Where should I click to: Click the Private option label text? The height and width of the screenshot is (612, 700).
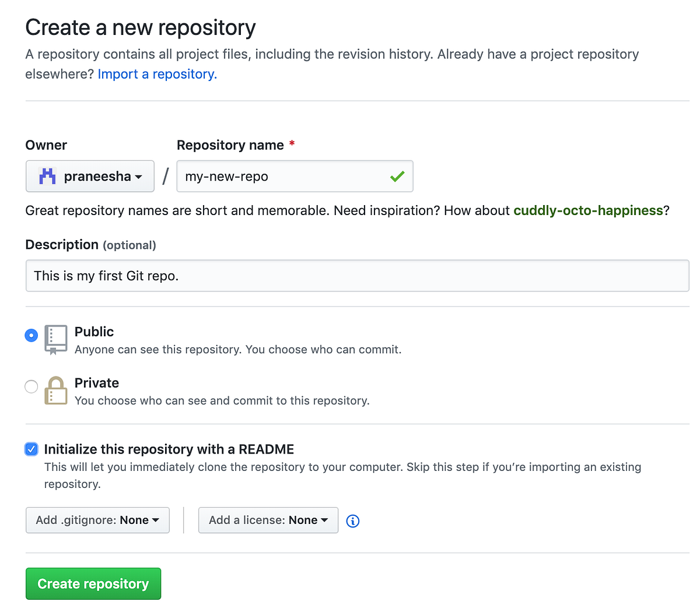coord(97,382)
